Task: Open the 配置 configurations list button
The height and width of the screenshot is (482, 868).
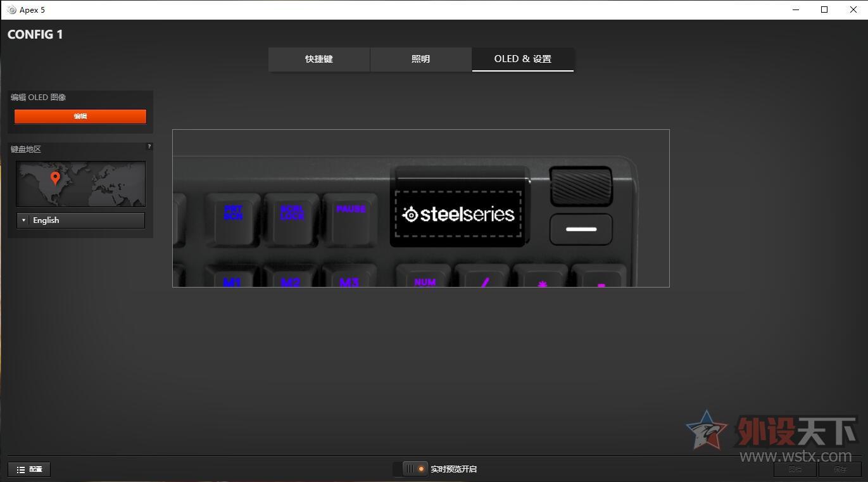Action: point(29,469)
